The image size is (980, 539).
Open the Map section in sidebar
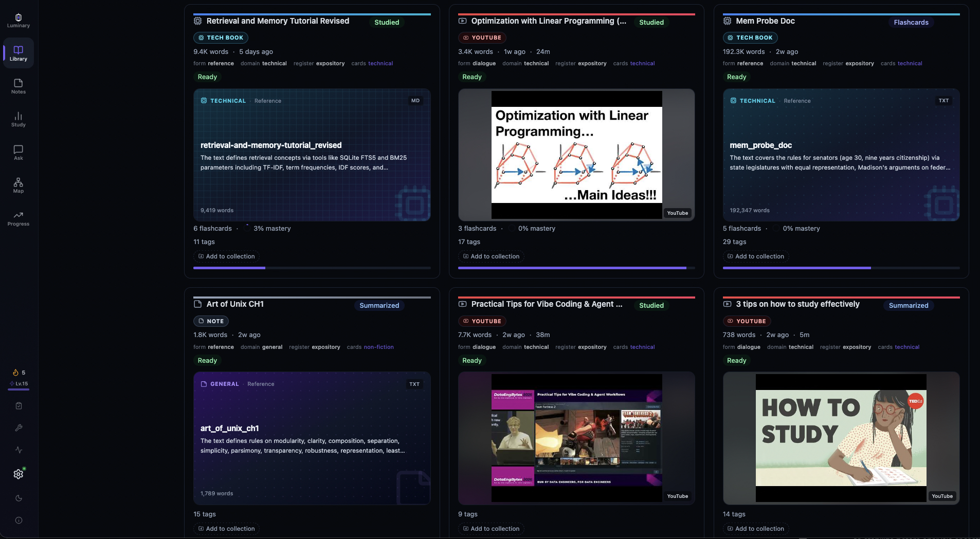(x=19, y=185)
